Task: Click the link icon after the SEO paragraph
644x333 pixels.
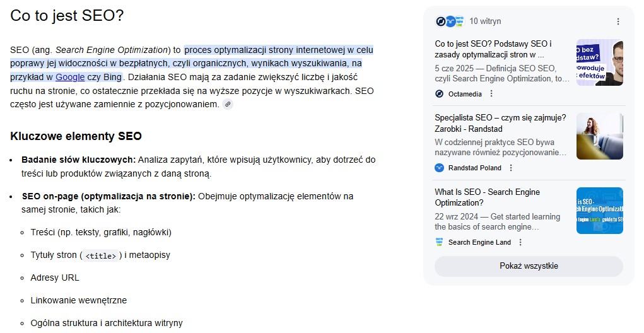Action: (x=228, y=104)
